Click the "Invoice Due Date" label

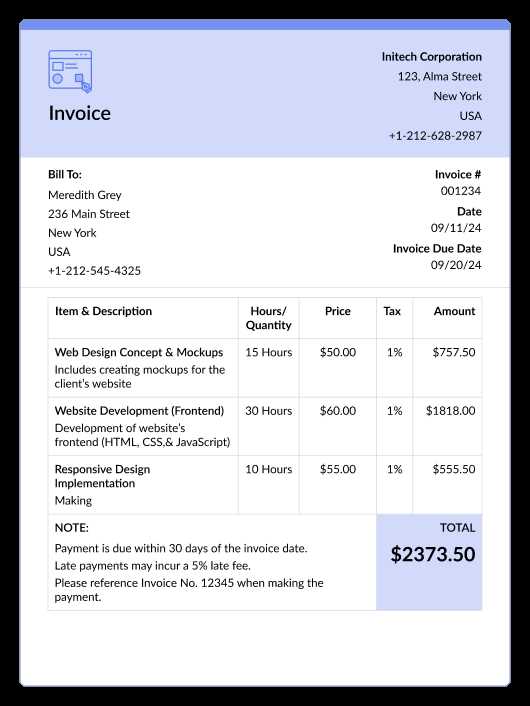tap(437, 249)
